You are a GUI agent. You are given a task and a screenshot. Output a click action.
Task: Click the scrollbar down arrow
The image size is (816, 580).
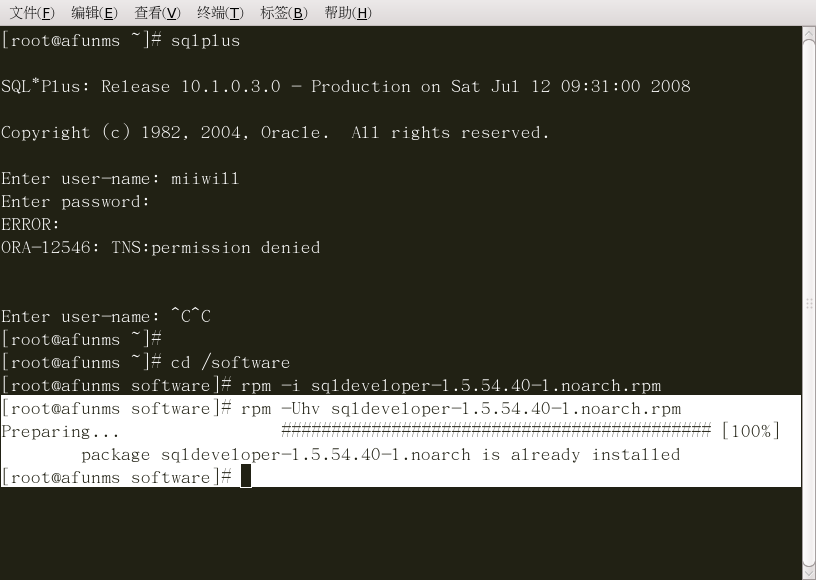pyautogui.click(x=809, y=573)
